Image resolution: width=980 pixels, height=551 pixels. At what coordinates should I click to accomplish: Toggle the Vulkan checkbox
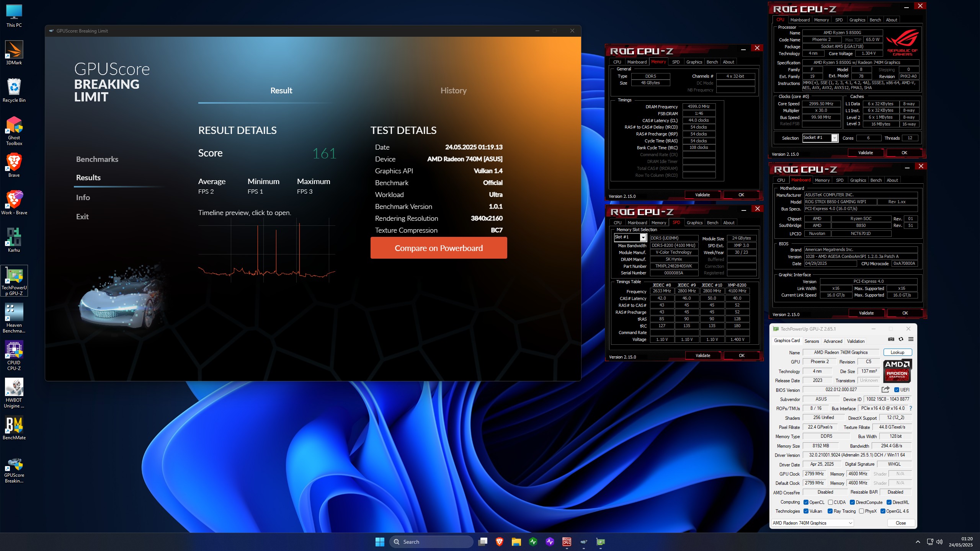[806, 511]
